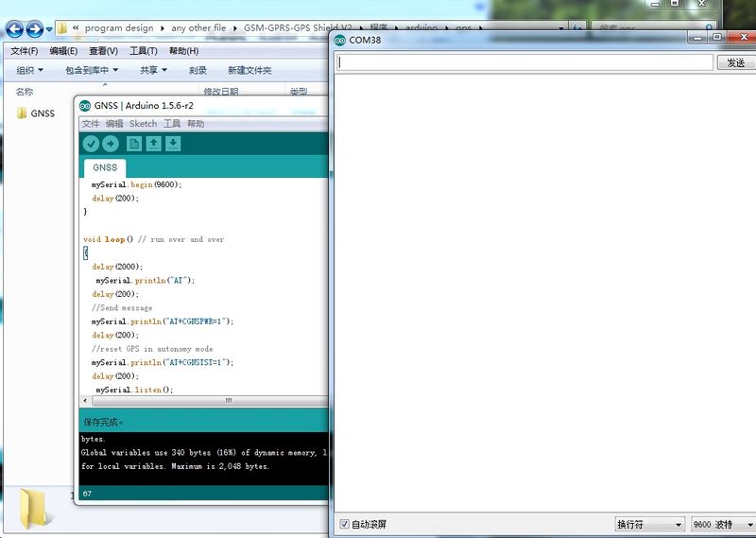756x538 pixels.
Task: Open the 9600 波特 baud rate dropdown
Action: coord(723,524)
